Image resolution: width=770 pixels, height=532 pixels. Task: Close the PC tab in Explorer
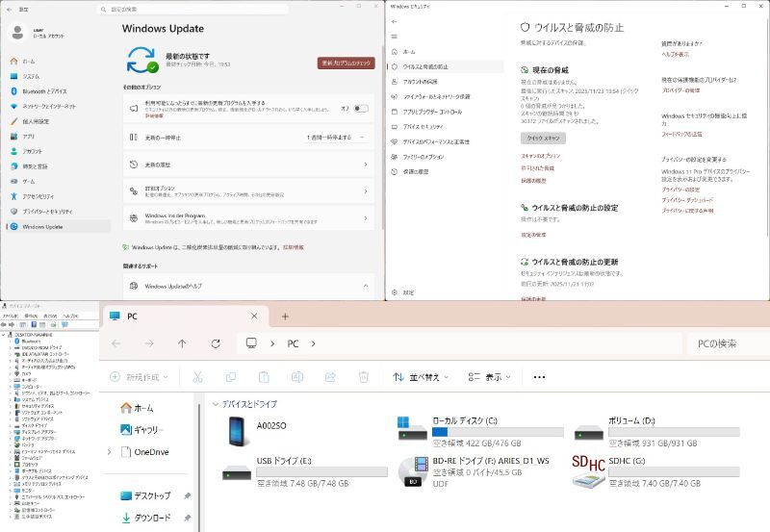254,317
